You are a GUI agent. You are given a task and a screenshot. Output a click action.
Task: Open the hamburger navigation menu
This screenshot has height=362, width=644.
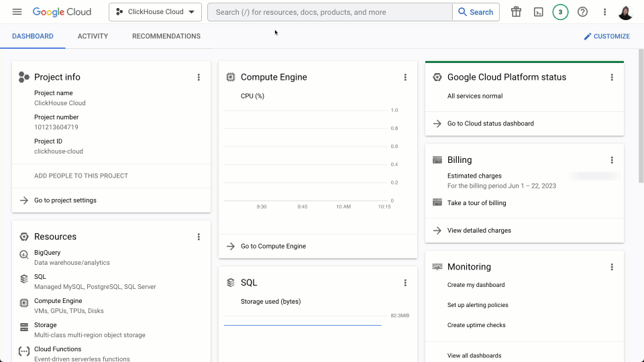coord(17,12)
